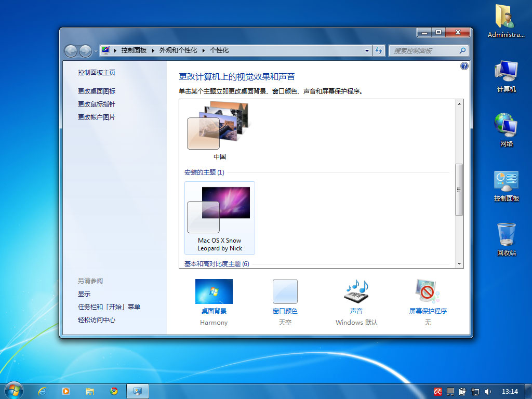Click the theme list scrollbar thumb

point(459,189)
